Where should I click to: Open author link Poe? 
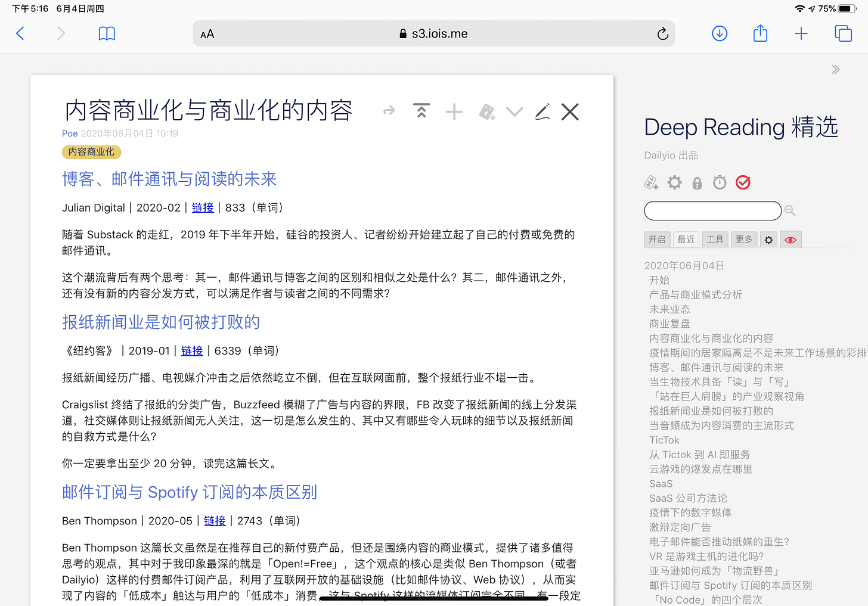point(70,133)
